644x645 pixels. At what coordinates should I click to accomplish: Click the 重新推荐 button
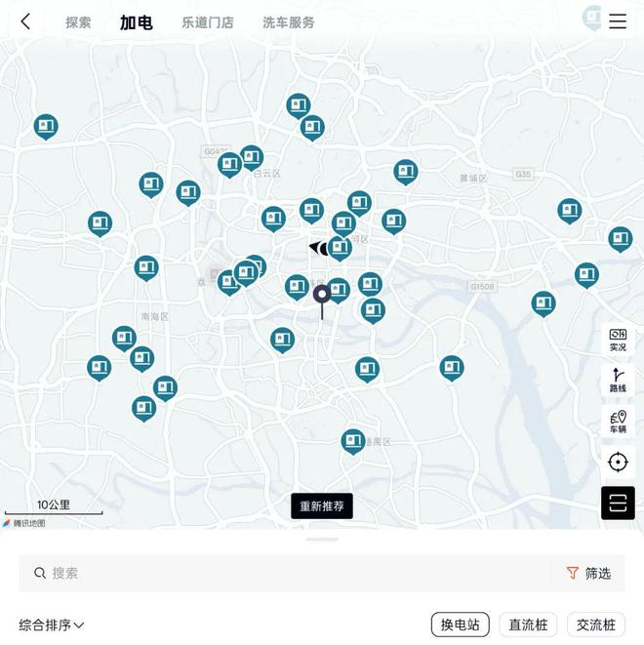click(x=322, y=505)
